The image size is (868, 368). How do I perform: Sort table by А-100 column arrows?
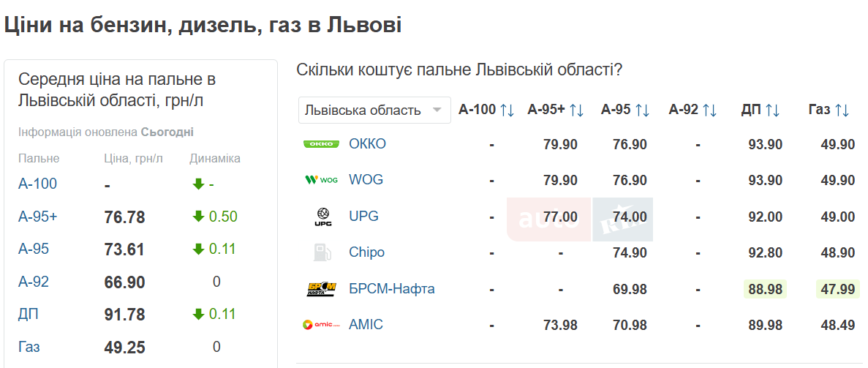507,110
